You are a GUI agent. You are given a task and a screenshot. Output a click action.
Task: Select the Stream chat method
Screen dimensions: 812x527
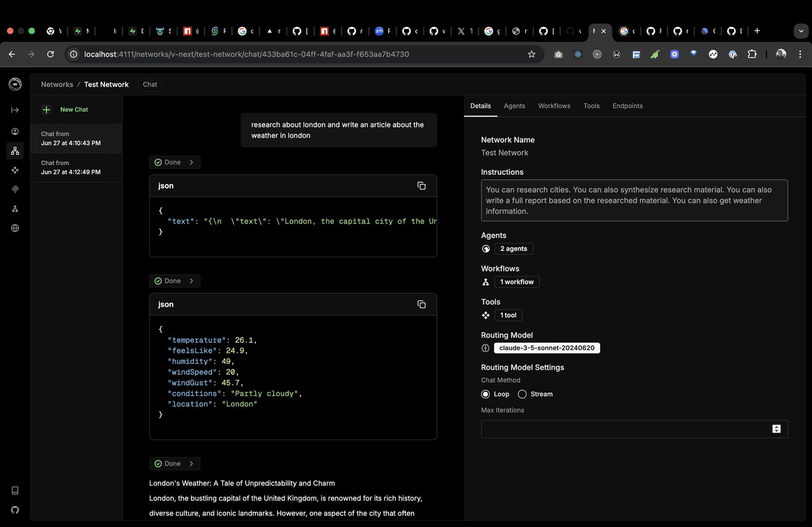pos(522,394)
